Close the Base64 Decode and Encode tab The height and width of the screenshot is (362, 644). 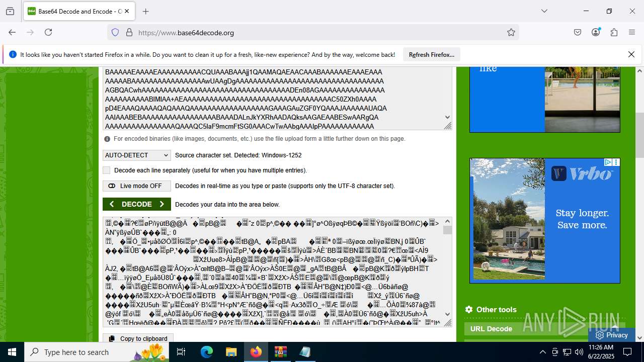pos(127,11)
